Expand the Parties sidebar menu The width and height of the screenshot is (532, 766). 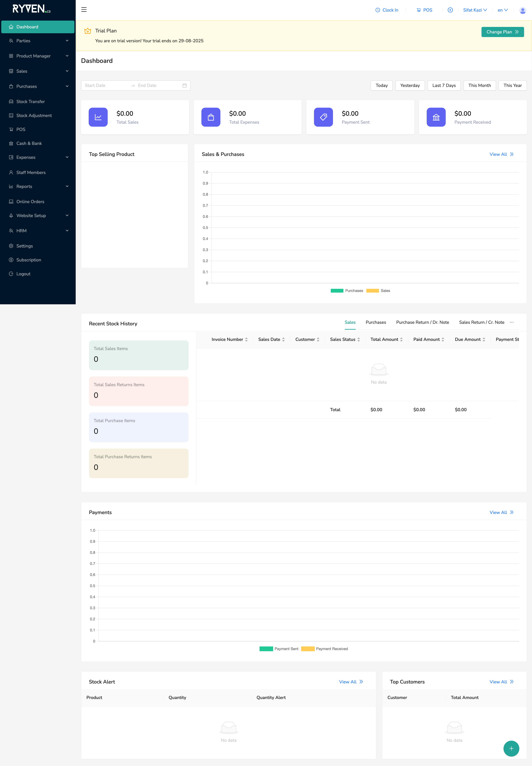pos(38,41)
